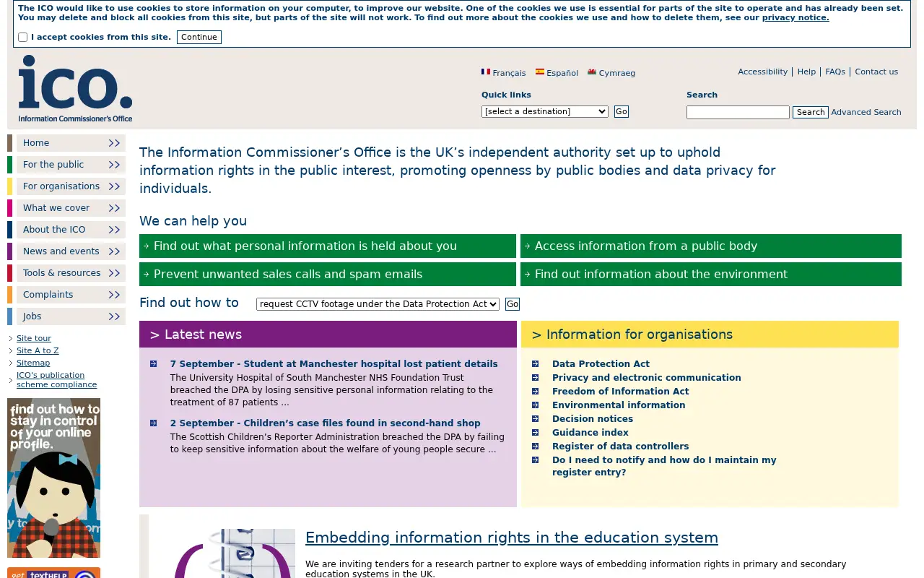This screenshot has height=578, width=924.
Task: Click the Welsh flag icon
Action: pyautogui.click(x=592, y=72)
